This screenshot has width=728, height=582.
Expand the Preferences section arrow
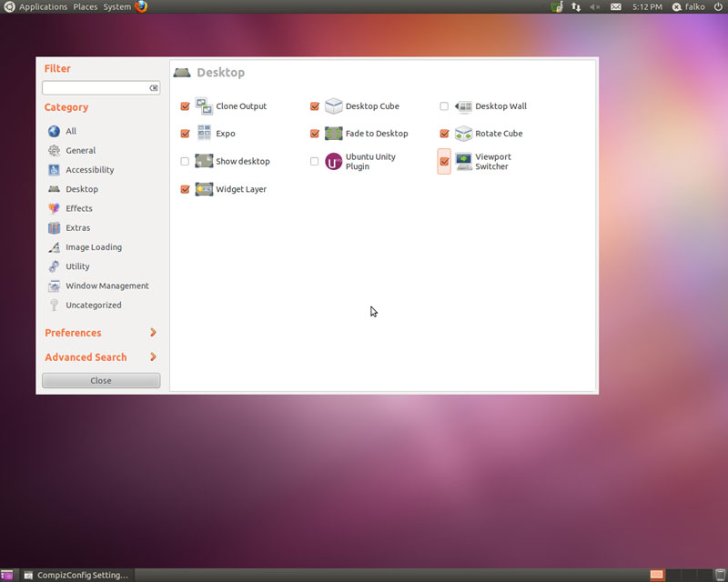(x=153, y=332)
